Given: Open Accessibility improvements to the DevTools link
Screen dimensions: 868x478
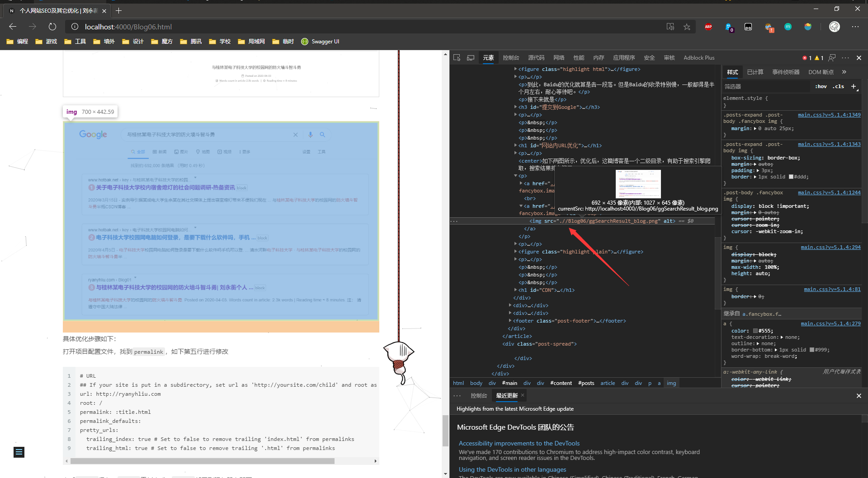Looking at the screenshot, I should tap(519, 444).
